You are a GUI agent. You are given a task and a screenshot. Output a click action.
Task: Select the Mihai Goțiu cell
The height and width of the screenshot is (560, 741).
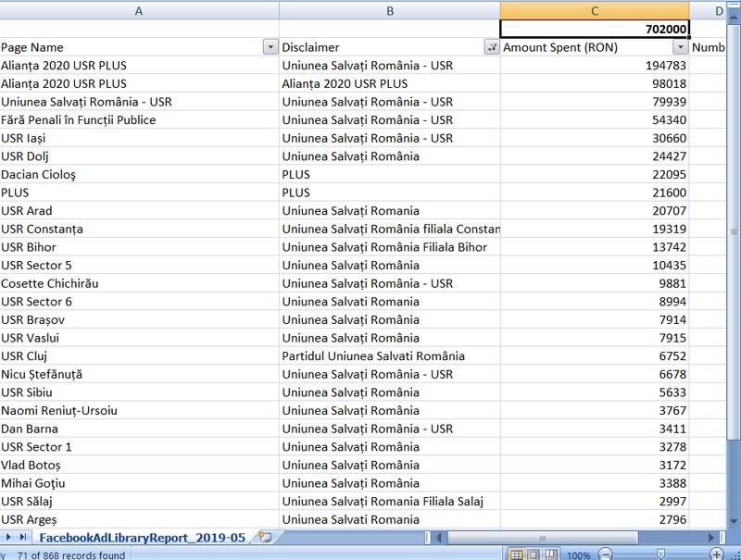click(139, 483)
